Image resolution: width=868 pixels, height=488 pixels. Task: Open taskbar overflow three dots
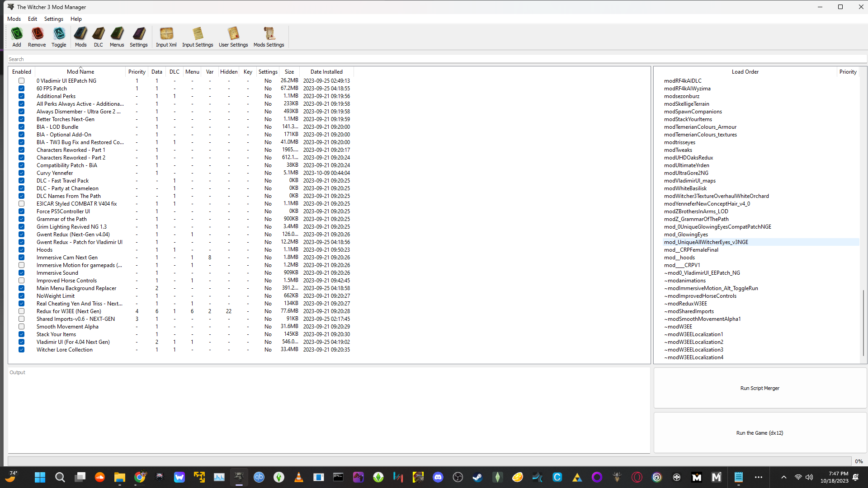click(x=759, y=477)
